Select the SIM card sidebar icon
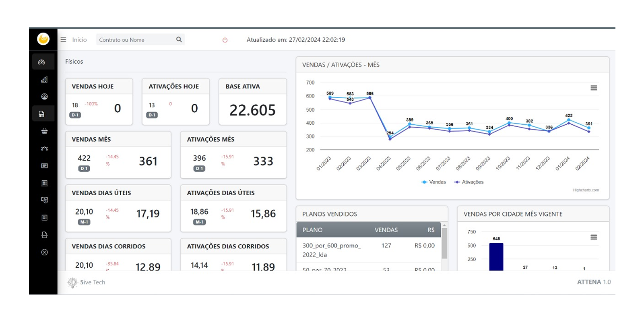 tap(41, 114)
